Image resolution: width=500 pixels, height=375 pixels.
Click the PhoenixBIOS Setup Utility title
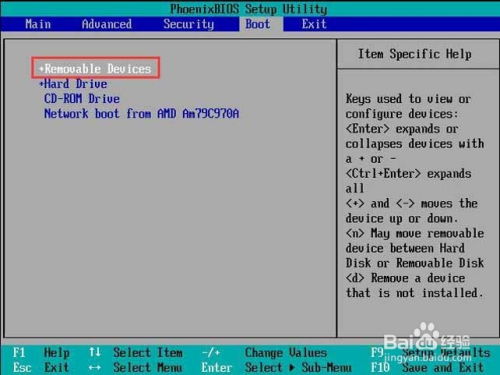point(249,9)
